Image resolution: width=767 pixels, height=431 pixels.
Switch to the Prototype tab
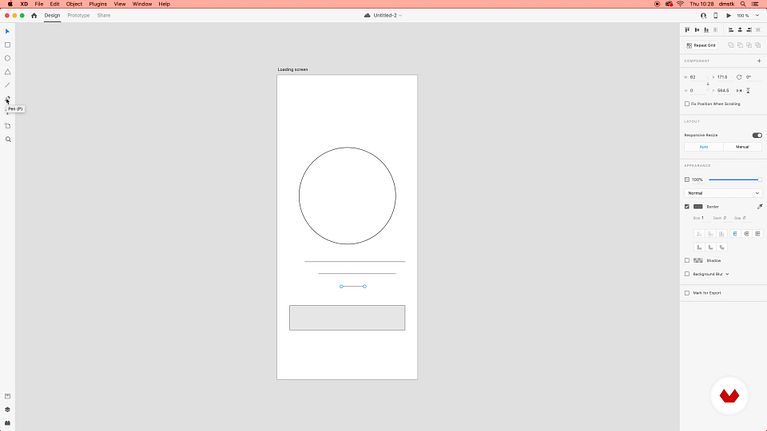(78, 16)
